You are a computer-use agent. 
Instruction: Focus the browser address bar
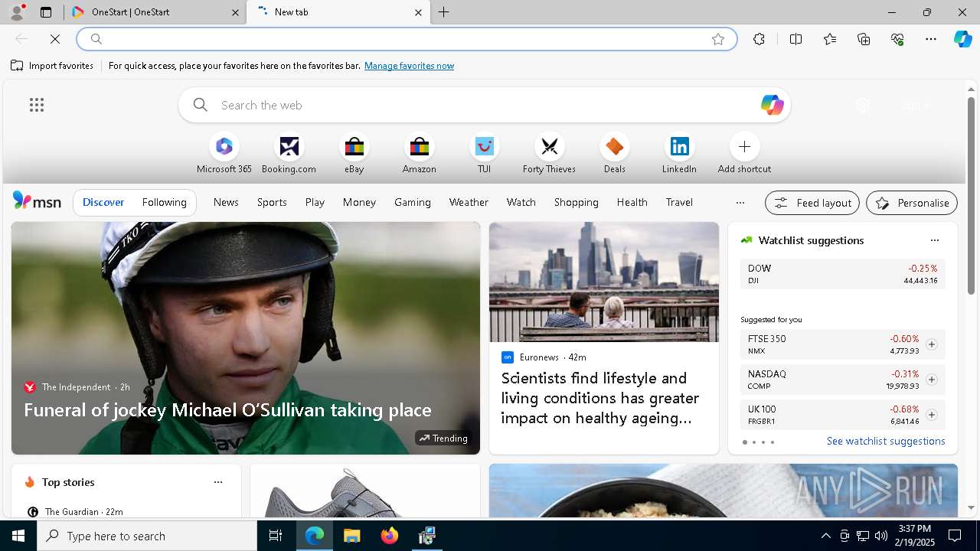click(x=406, y=39)
